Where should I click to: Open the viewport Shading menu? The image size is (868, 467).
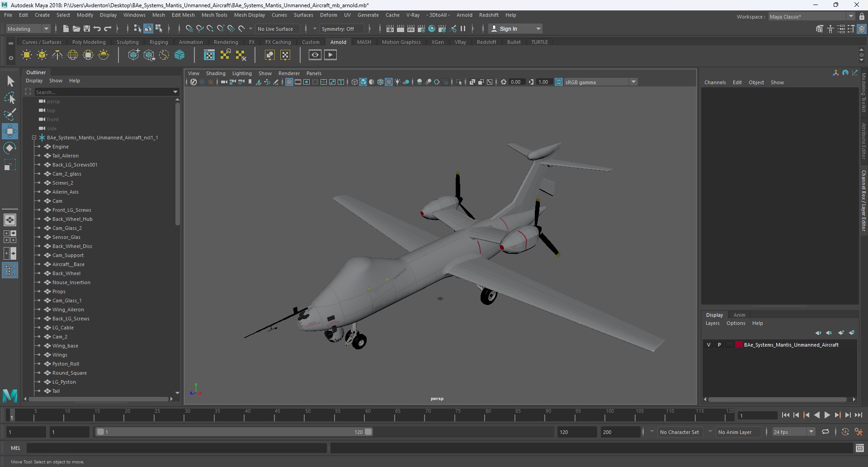click(x=216, y=73)
